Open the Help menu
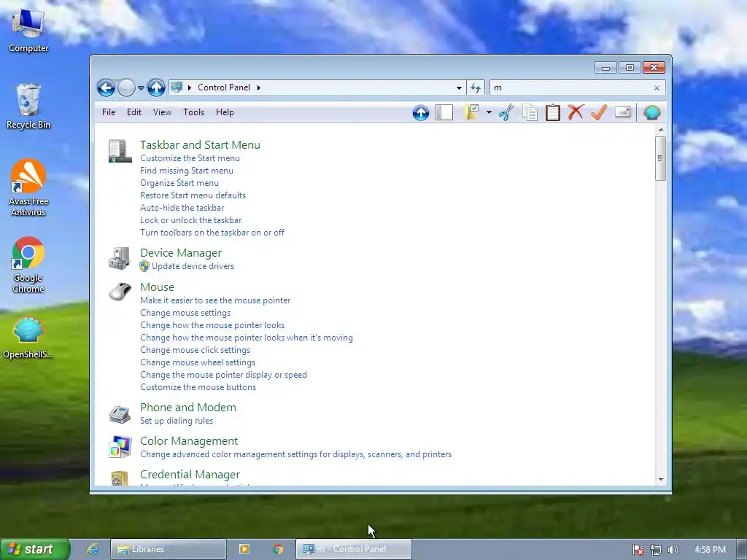The image size is (747, 560). 225,112
